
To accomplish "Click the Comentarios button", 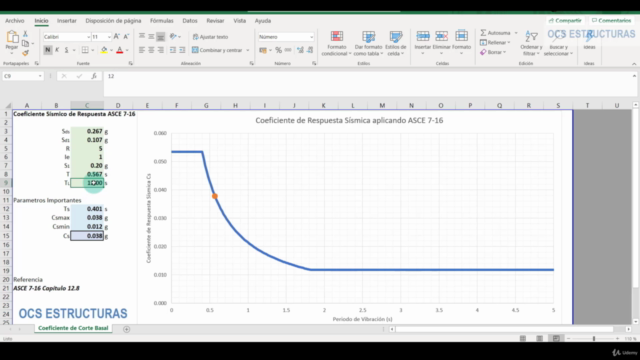I will (x=611, y=20).
